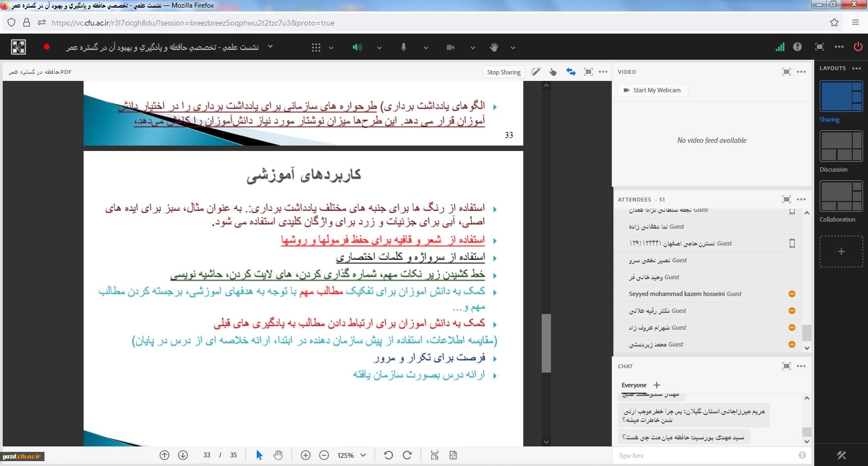Go to previous page with up arrow
The width and height of the screenshot is (868, 466).
pos(164,455)
